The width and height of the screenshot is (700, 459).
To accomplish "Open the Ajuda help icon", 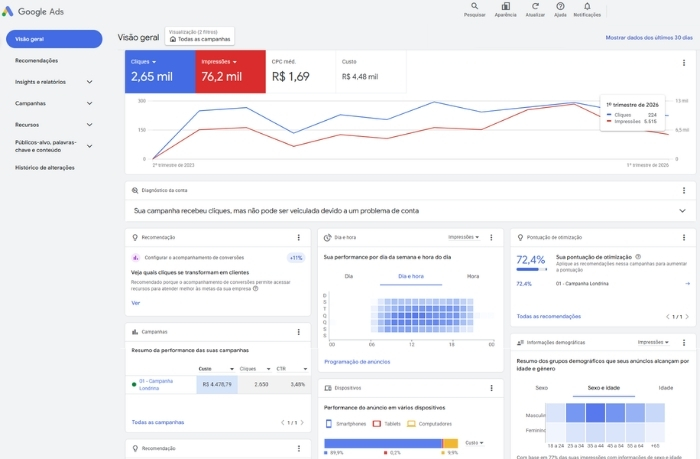I will click(x=560, y=6).
